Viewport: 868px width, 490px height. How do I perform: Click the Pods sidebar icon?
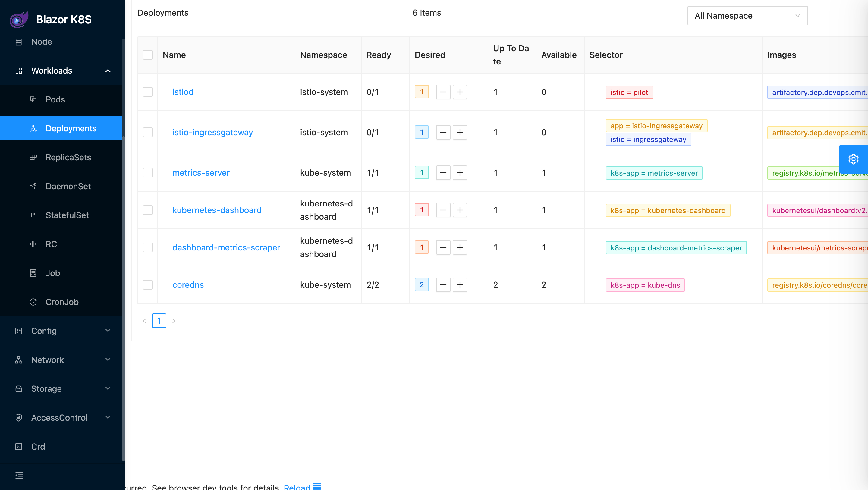33,99
